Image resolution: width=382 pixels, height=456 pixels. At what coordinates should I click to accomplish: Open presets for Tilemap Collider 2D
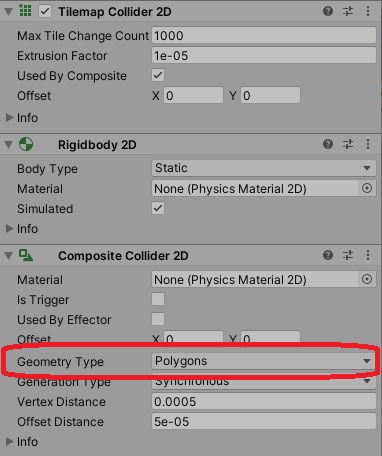[x=348, y=11]
